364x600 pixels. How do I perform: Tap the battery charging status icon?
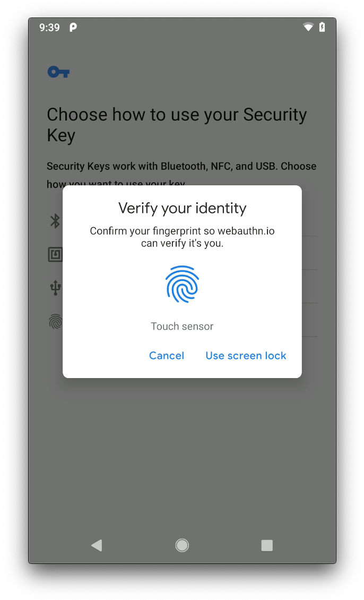322,27
